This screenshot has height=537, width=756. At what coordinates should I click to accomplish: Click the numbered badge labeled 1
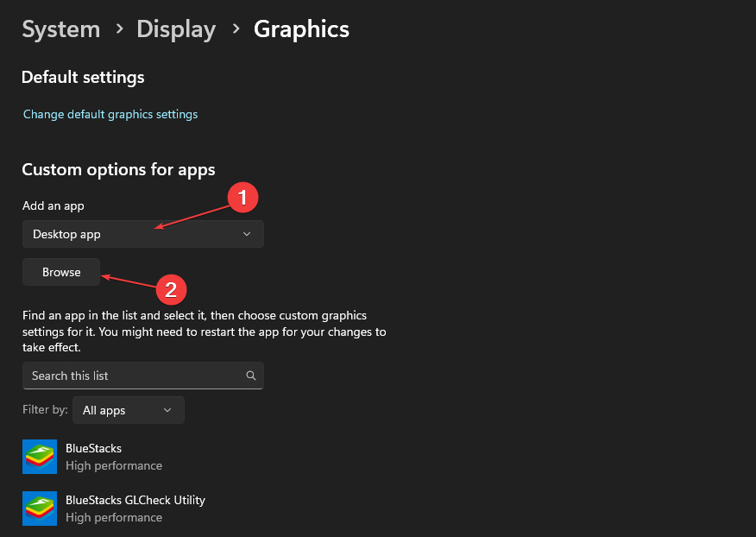(x=243, y=198)
